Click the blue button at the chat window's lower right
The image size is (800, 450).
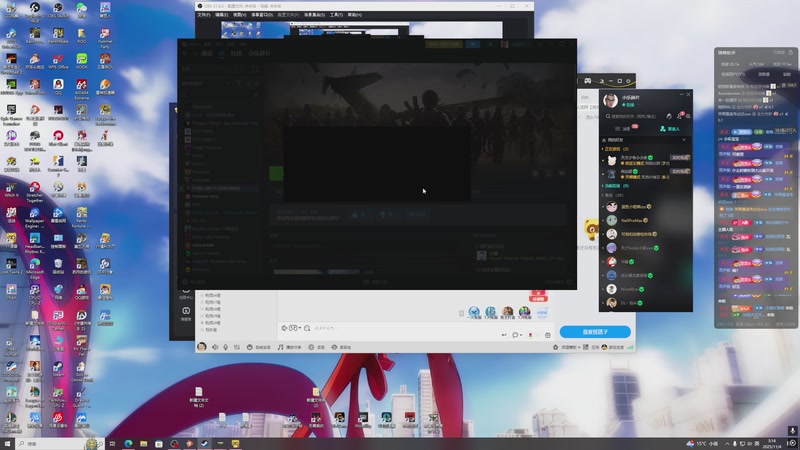(595, 332)
